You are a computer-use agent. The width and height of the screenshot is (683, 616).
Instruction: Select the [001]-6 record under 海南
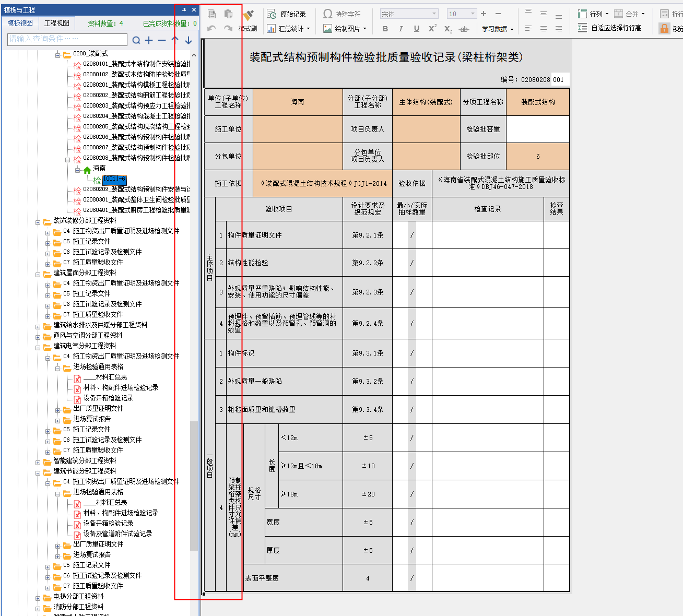tap(114, 179)
